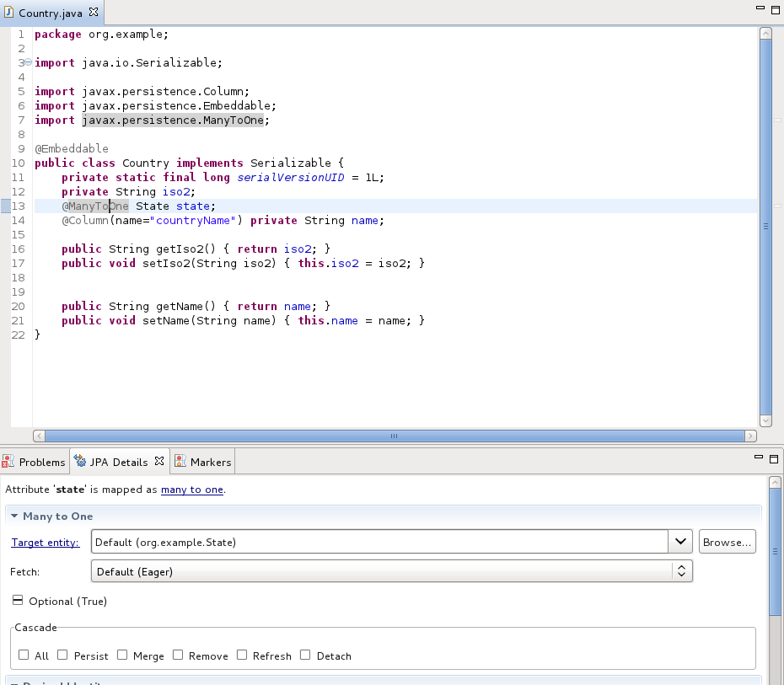This screenshot has height=685, width=784.
Task: Enable the Remove cascade checkbox
Action: coord(177,654)
